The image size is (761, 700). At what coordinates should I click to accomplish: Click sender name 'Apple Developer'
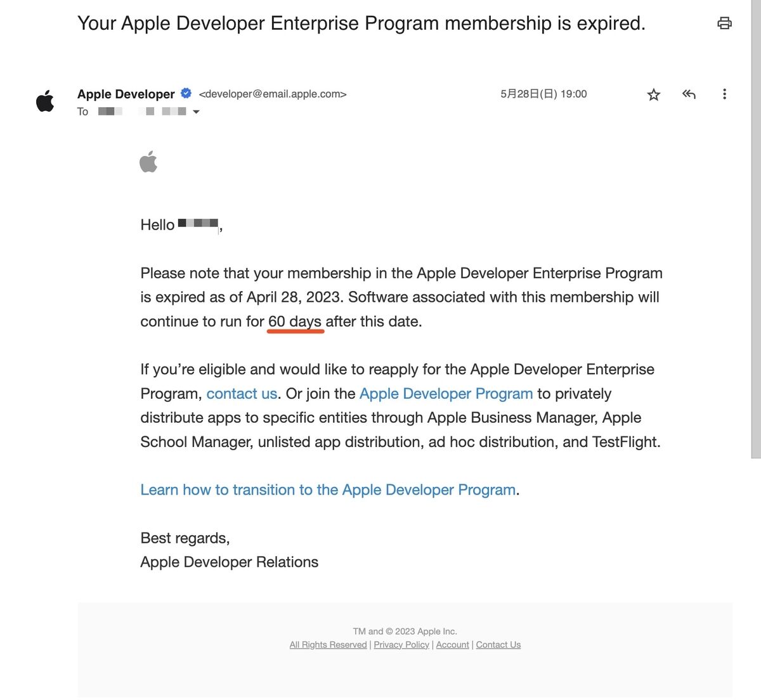pyautogui.click(x=126, y=94)
